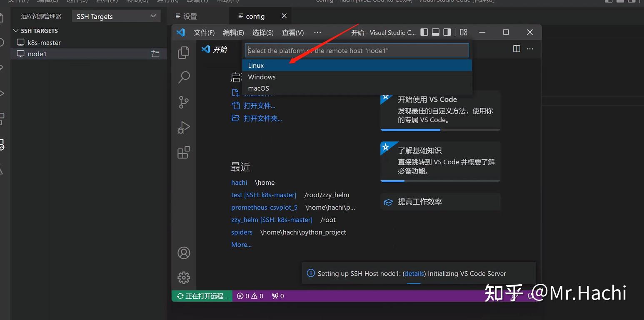
Task: Click the 正在打开远程 status bar indicator
Action: pos(202,296)
